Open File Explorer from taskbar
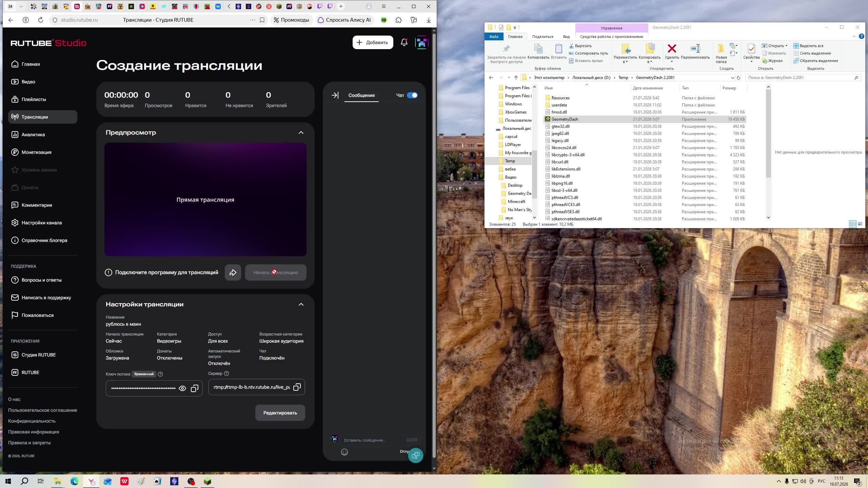Image resolution: width=868 pixels, height=488 pixels. click(58, 481)
